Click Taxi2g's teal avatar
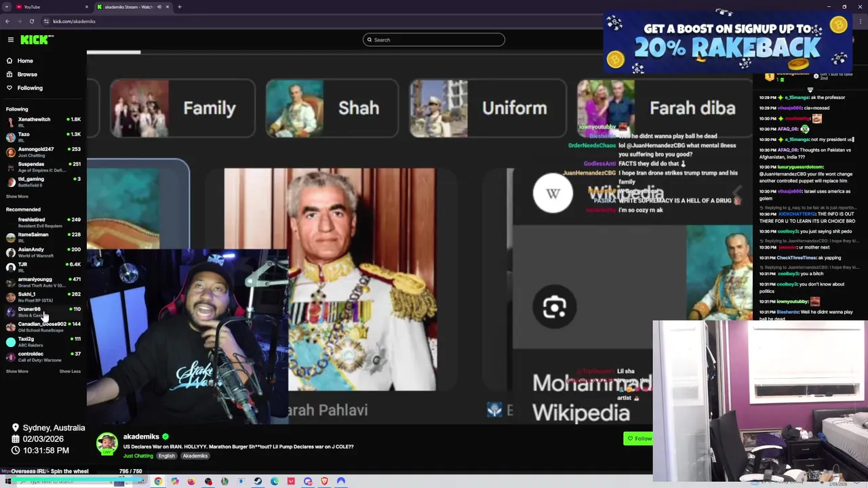This screenshot has width=868, height=488. point(11,342)
